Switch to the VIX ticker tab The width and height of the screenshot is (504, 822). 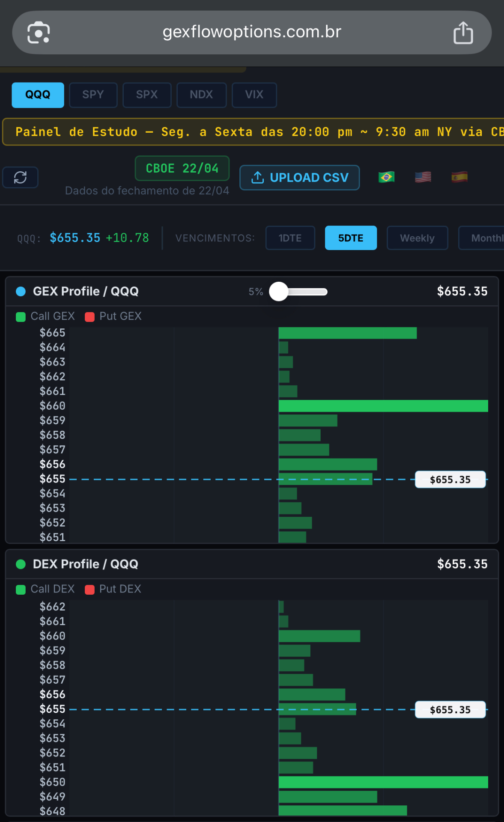point(254,95)
